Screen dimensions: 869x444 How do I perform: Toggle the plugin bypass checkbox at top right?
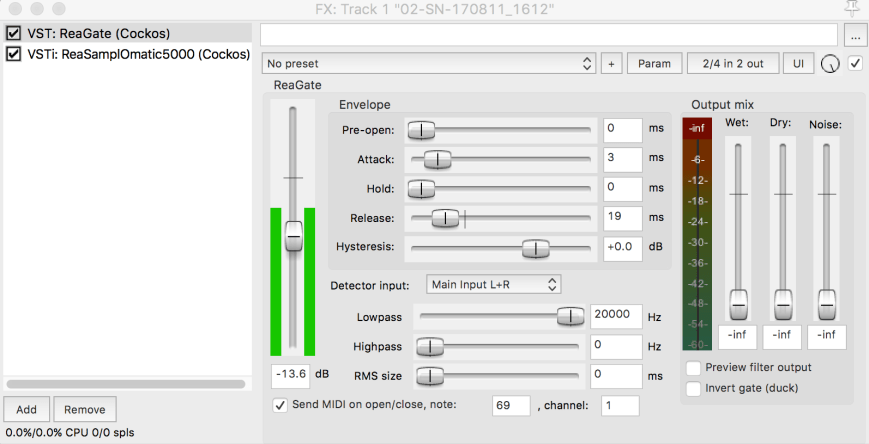pyautogui.click(x=855, y=63)
